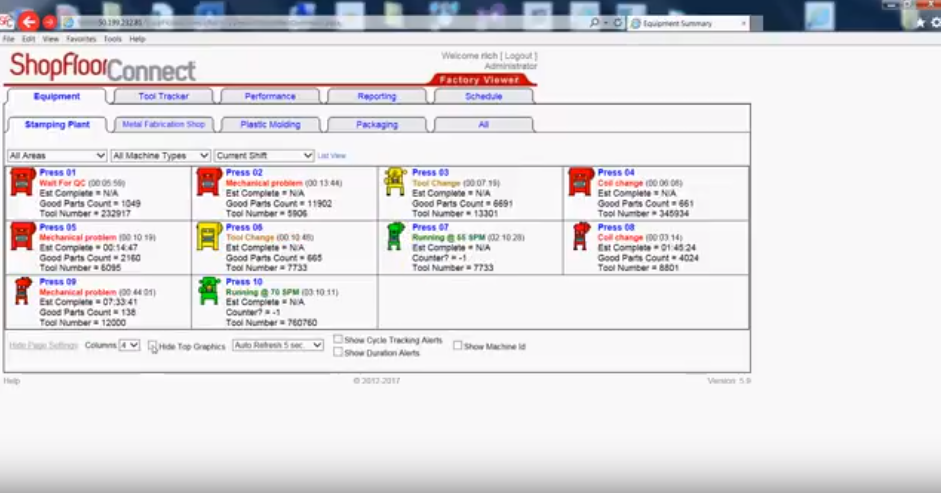Open the All Areas dropdown

coord(57,156)
